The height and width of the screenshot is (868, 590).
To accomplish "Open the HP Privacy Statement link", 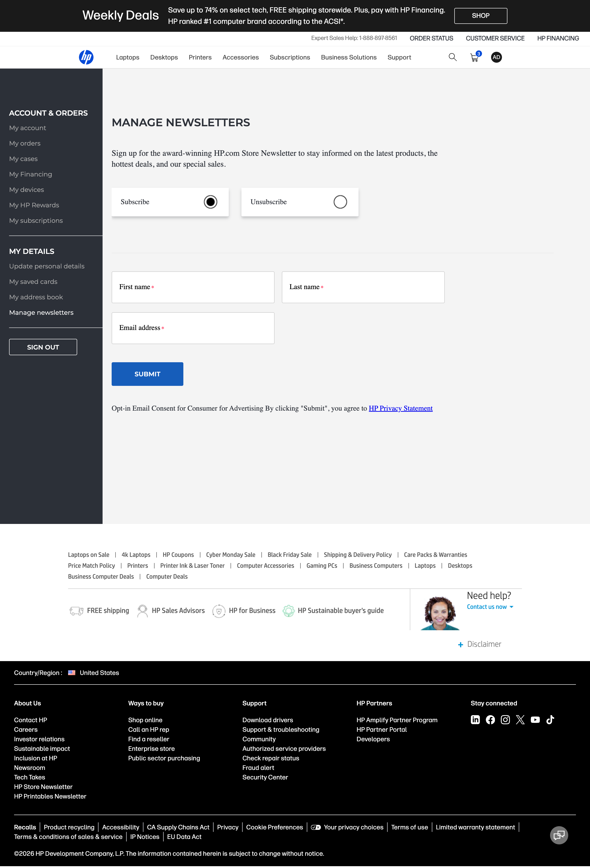I will 401,408.
